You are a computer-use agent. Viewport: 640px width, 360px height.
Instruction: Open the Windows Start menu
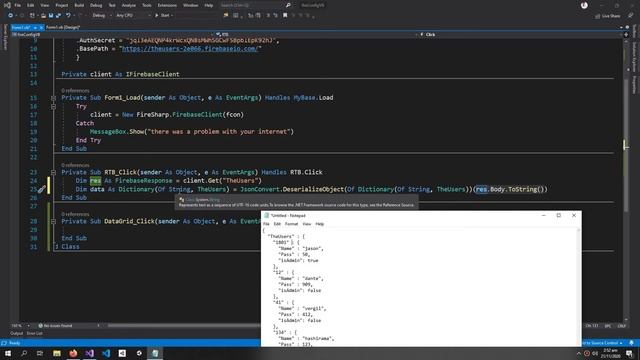[8, 353]
